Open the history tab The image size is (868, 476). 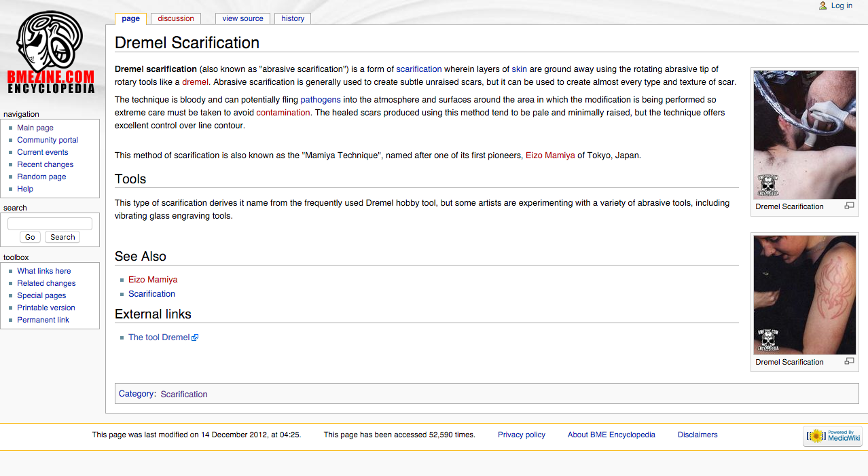pos(293,18)
